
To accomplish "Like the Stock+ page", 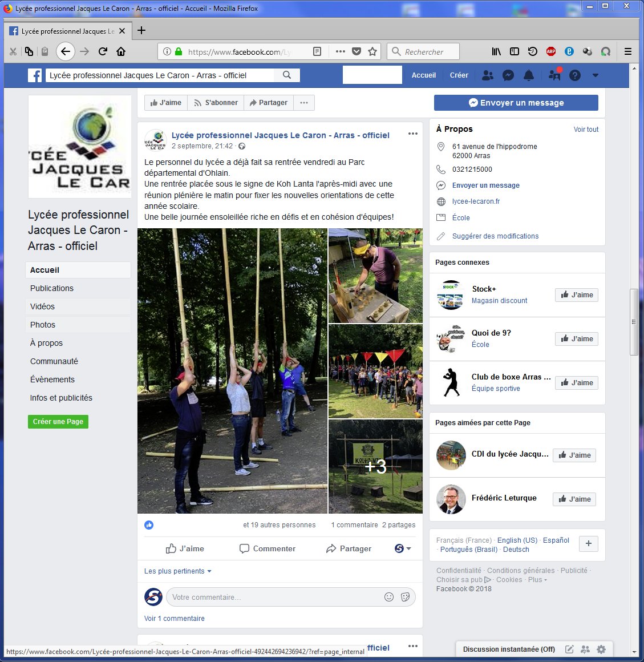I will click(x=577, y=294).
